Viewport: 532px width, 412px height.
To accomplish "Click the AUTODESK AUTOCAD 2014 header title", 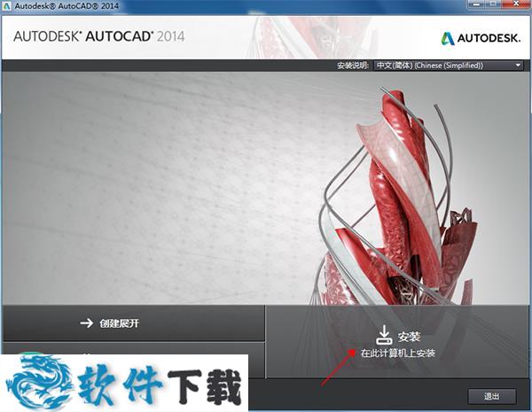I will click(x=99, y=36).
